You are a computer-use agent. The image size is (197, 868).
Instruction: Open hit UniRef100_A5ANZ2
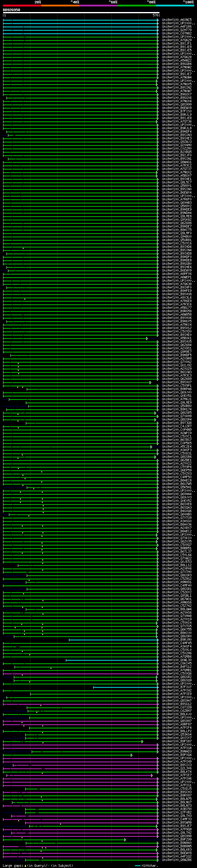click(177, 61)
